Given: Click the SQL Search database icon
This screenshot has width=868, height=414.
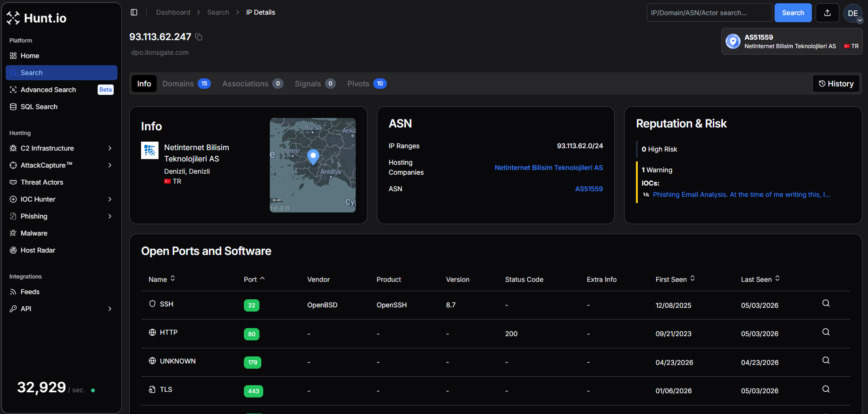Looking at the screenshot, I should 13,107.
